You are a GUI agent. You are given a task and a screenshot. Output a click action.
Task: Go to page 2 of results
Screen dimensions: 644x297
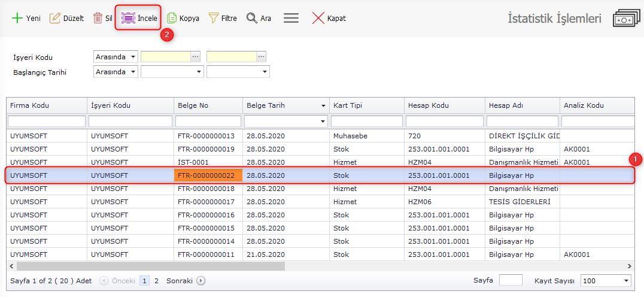(x=157, y=280)
